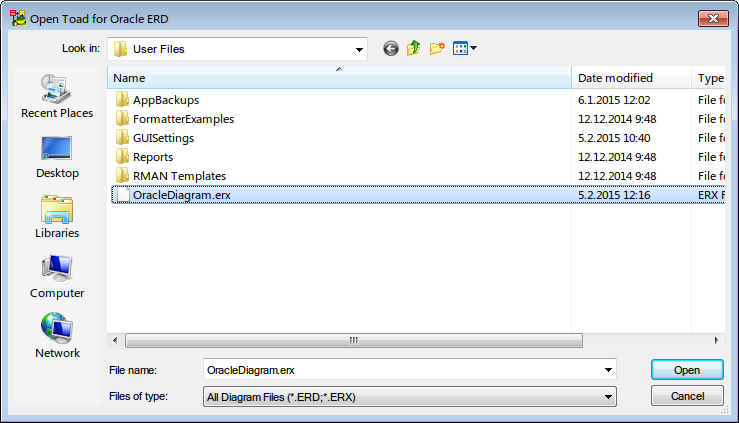The width and height of the screenshot is (739, 423).
Task: Click the Cancel button
Action: (687, 396)
